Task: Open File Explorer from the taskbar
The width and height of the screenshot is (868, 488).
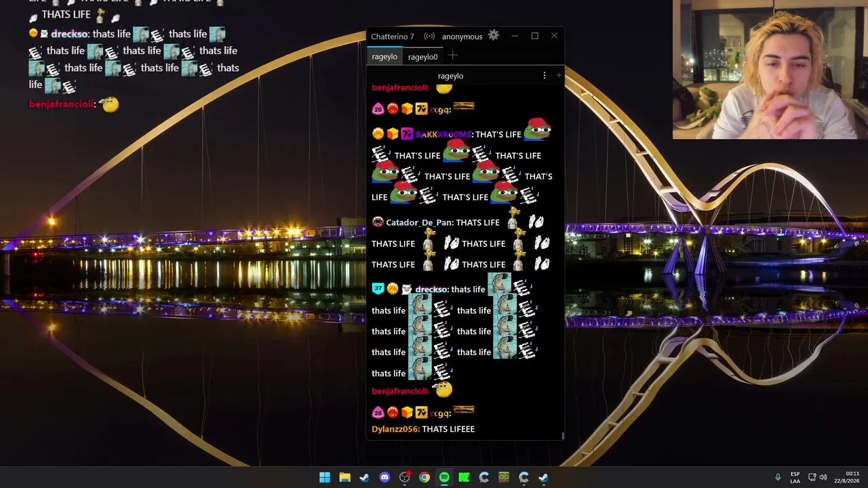Action: pos(344,477)
